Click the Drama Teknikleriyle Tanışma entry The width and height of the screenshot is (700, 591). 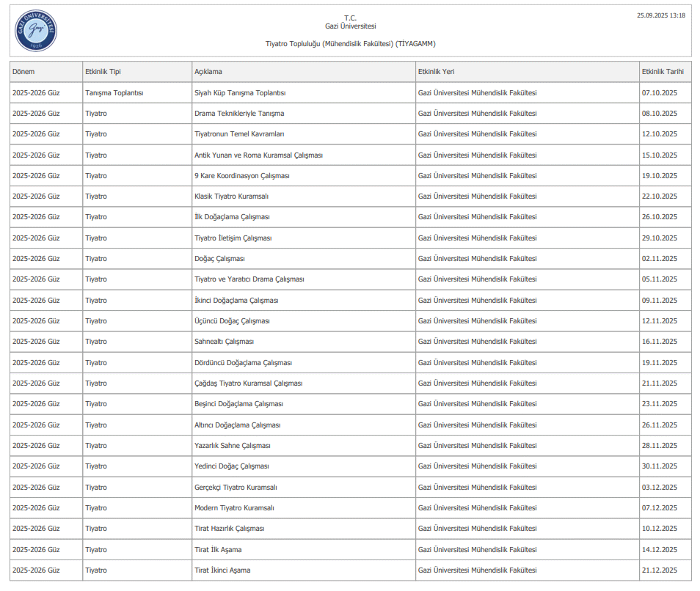click(239, 114)
